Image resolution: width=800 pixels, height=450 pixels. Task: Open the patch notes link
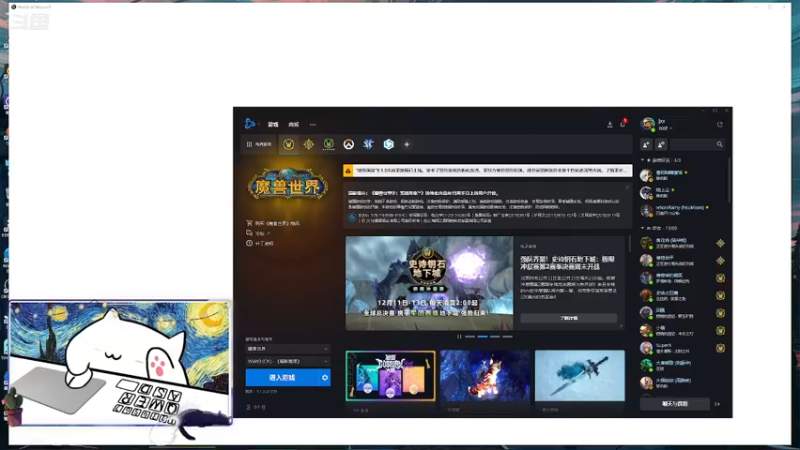pyautogui.click(x=260, y=243)
